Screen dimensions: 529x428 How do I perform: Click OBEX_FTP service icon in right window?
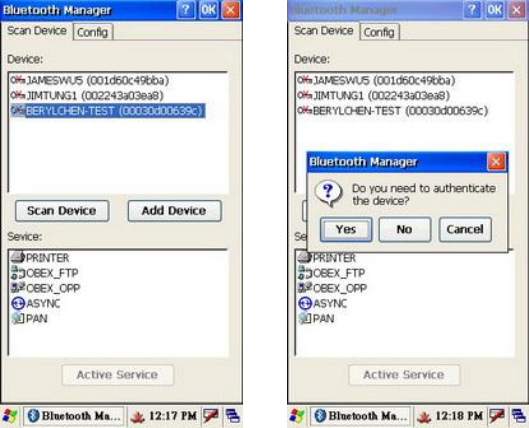click(305, 273)
